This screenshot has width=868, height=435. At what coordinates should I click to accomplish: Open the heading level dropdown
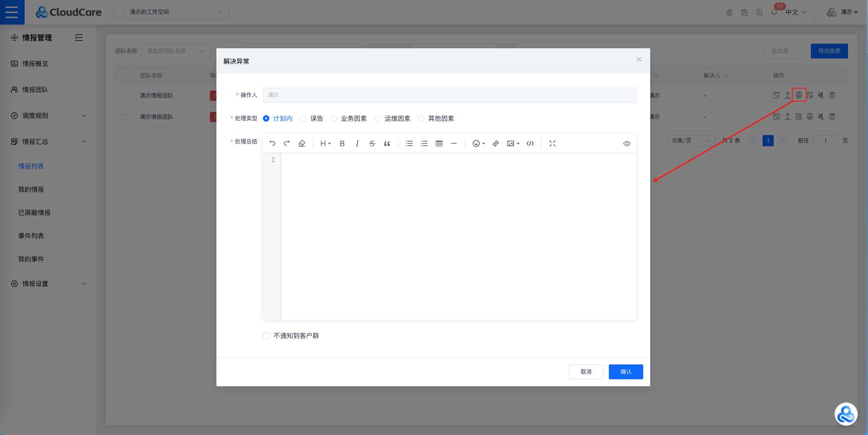coord(325,143)
